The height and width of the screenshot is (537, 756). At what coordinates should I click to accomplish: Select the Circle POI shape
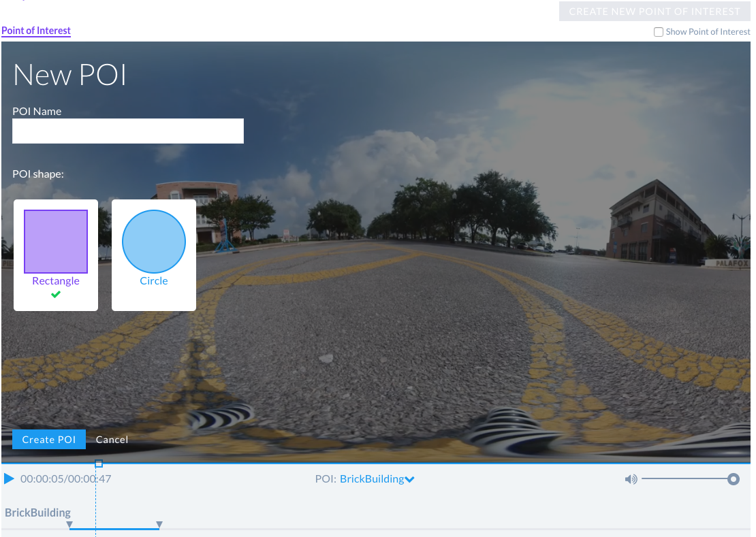pyautogui.click(x=154, y=255)
